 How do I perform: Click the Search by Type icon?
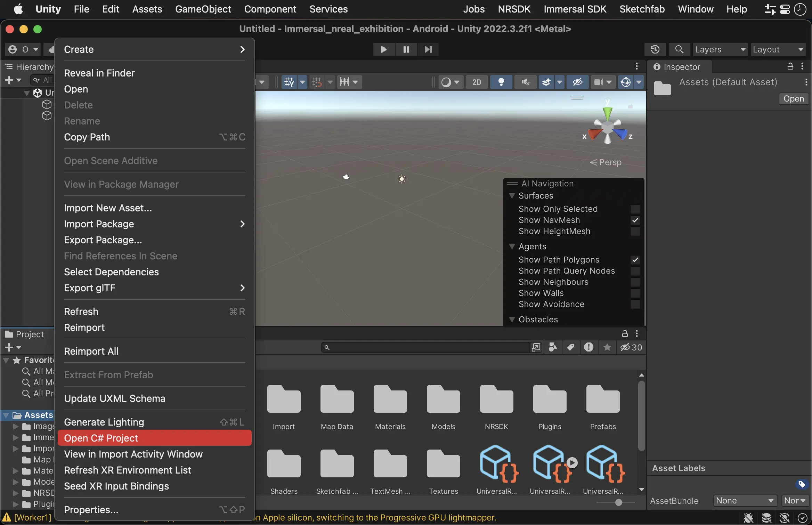pos(553,347)
